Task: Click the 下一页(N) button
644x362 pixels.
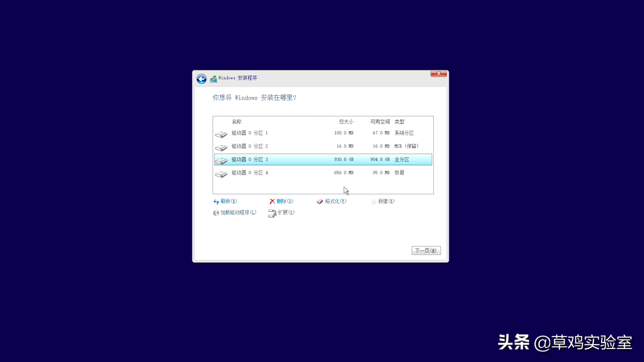Action: (x=426, y=250)
